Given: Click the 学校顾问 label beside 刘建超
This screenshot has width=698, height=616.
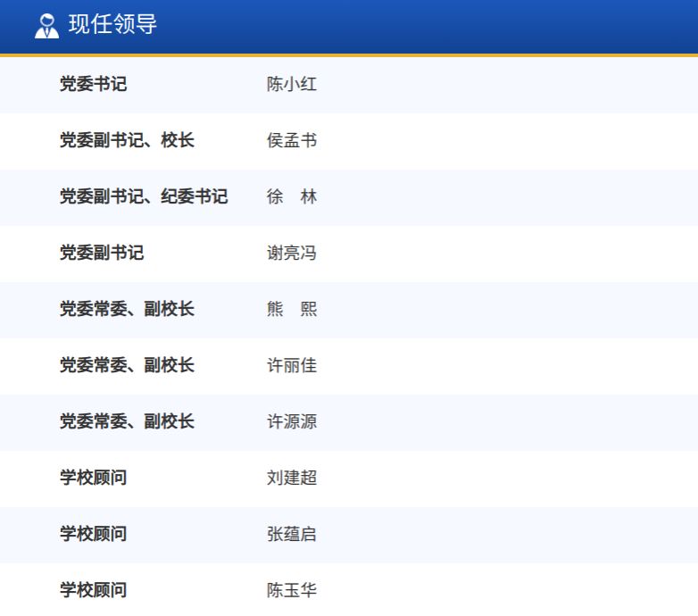Looking at the screenshot, I should (x=93, y=479).
